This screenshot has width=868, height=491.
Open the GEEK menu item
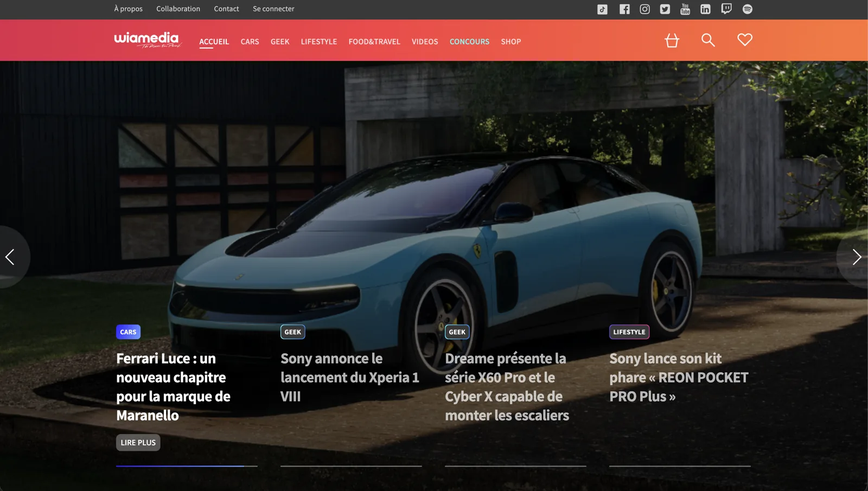280,42
